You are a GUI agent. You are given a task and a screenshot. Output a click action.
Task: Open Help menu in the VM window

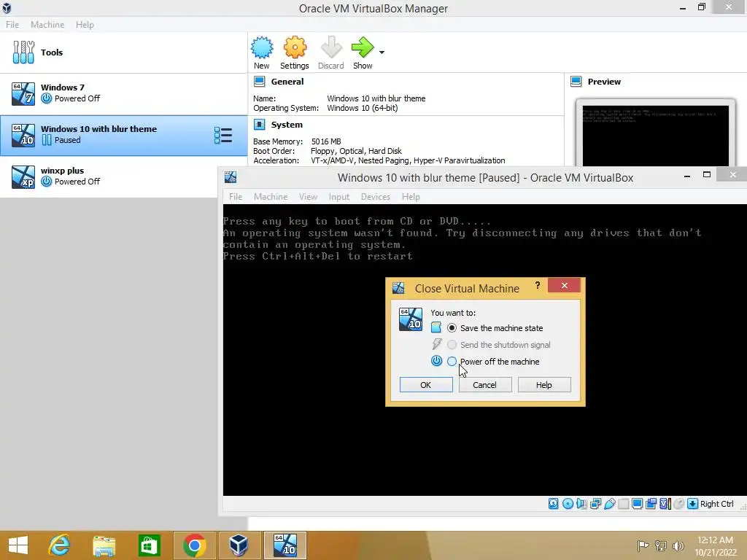coord(411,197)
